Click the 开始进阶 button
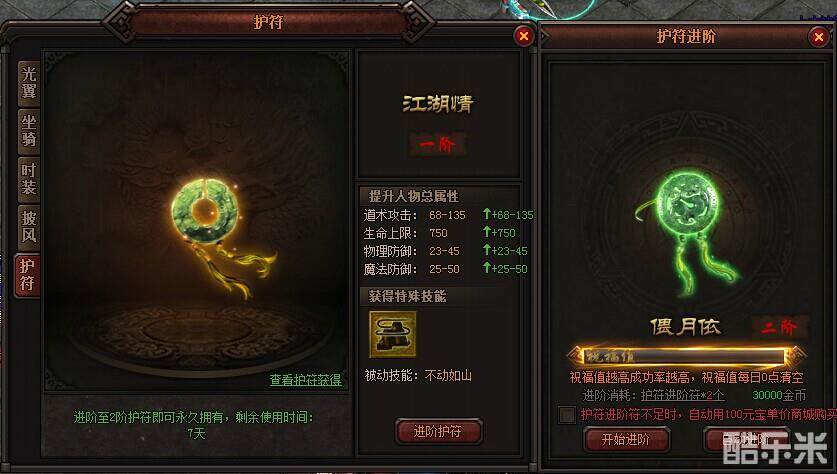The image size is (837, 474). 626,439
